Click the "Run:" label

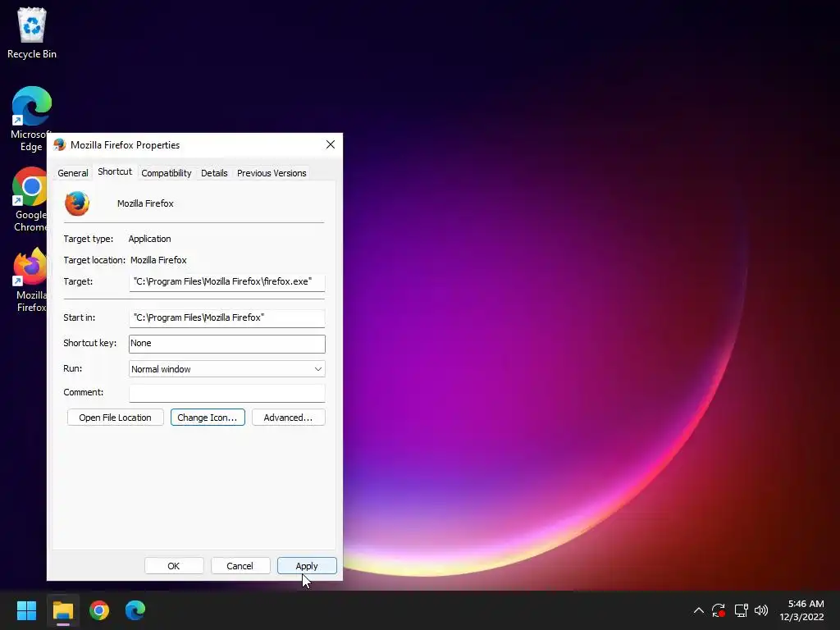pyautogui.click(x=73, y=368)
